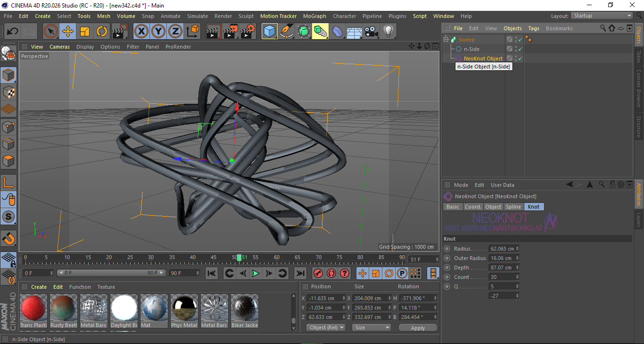Toggle Count keyframe dot

point(447,277)
